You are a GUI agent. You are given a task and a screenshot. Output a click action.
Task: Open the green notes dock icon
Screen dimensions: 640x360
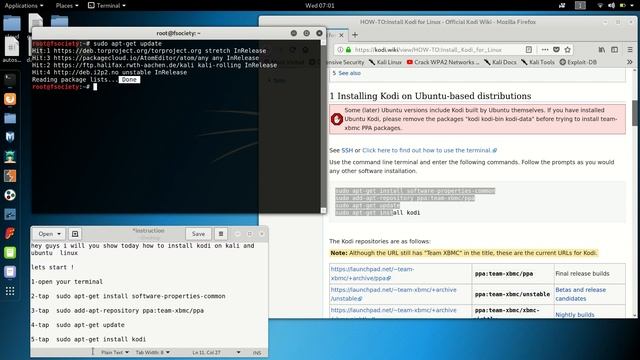tap(10, 253)
